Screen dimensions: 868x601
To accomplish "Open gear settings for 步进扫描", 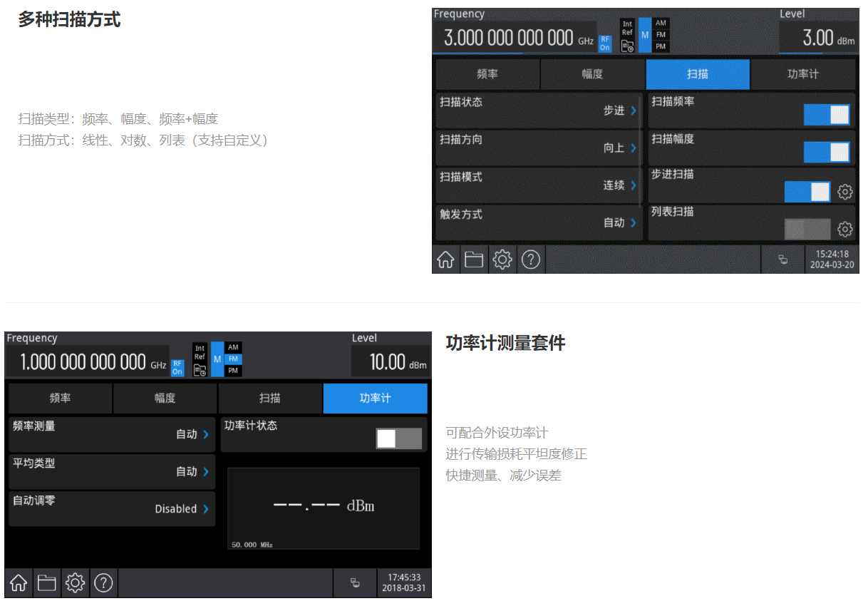I will point(845,192).
